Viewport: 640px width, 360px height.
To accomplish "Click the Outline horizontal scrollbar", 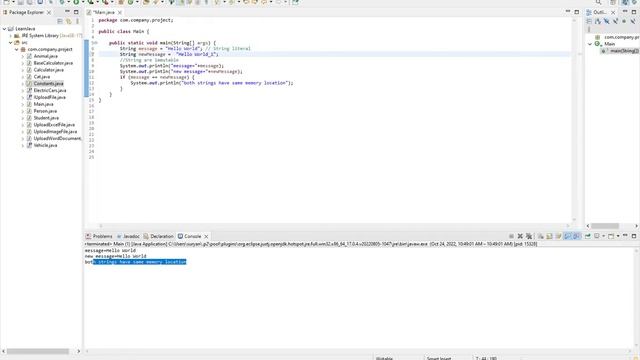I will [x=605, y=226].
